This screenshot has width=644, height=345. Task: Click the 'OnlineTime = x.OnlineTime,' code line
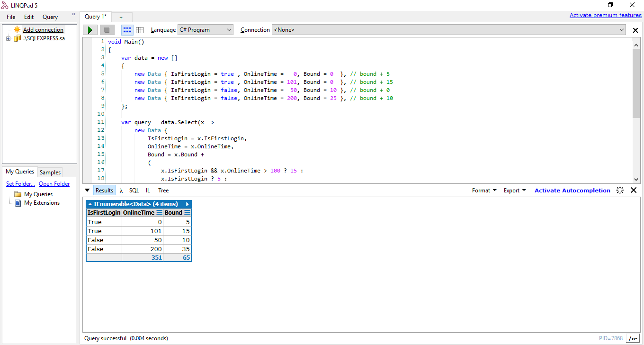coord(191,146)
